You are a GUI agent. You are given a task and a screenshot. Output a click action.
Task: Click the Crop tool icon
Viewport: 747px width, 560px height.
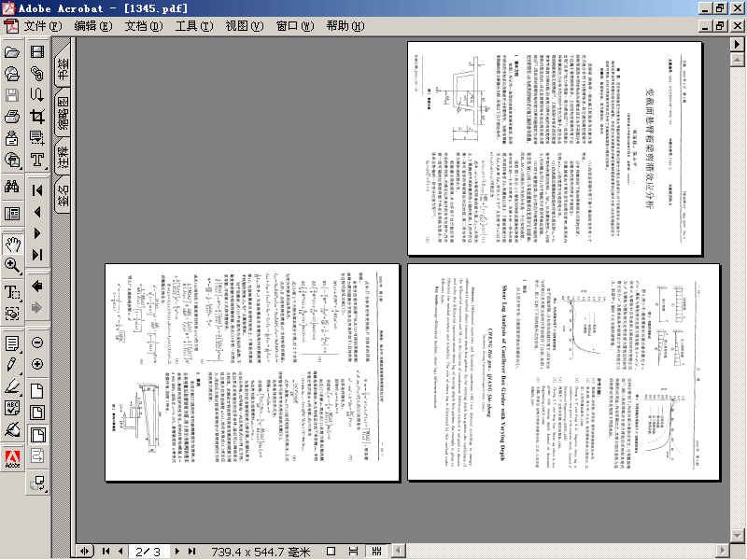(37, 116)
